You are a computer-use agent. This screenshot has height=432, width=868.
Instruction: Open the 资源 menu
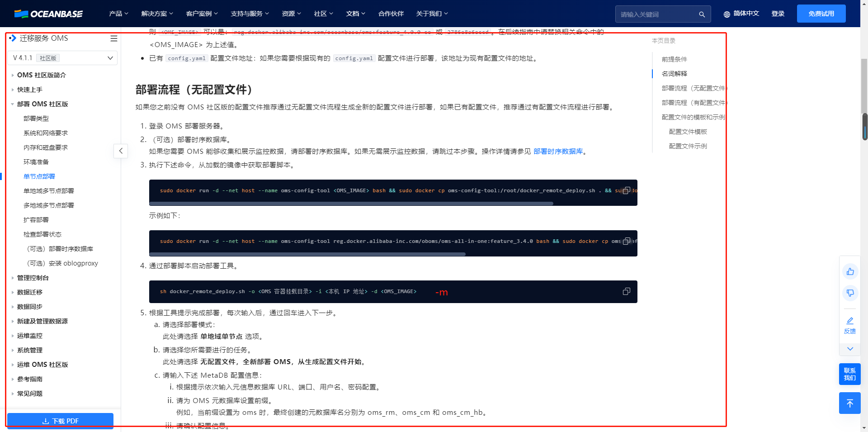click(x=291, y=14)
